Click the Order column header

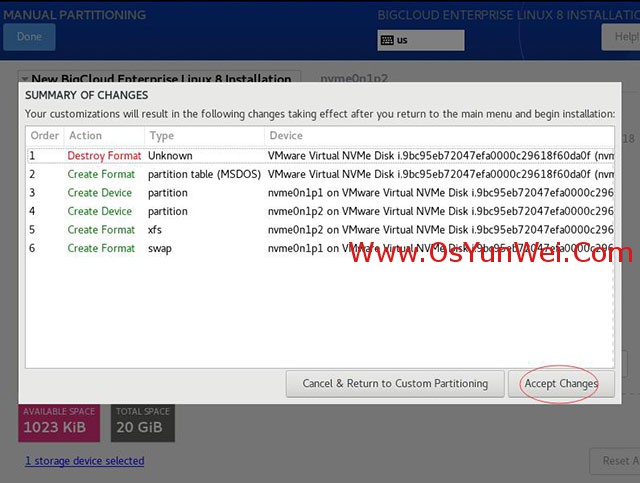(45, 136)
